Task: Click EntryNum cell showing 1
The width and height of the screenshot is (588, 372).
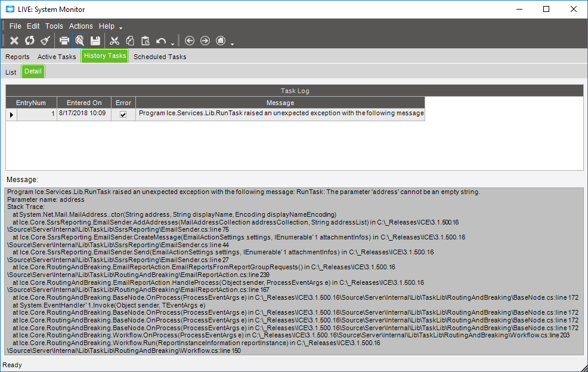Action: pyautogui.click(x=37, y=115)
